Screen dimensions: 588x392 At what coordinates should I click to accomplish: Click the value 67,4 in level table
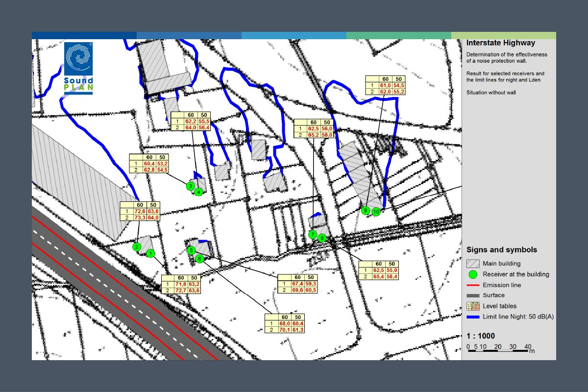(298, 284)
